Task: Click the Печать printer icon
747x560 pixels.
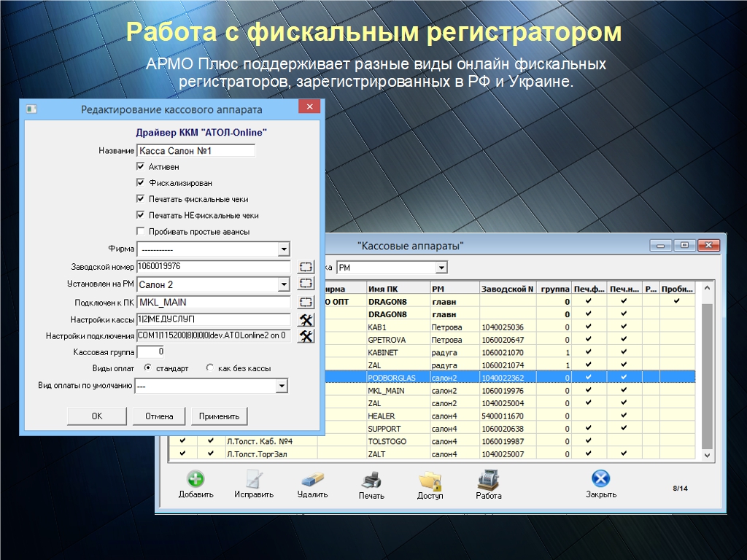Action: click(x=371, y=480)
